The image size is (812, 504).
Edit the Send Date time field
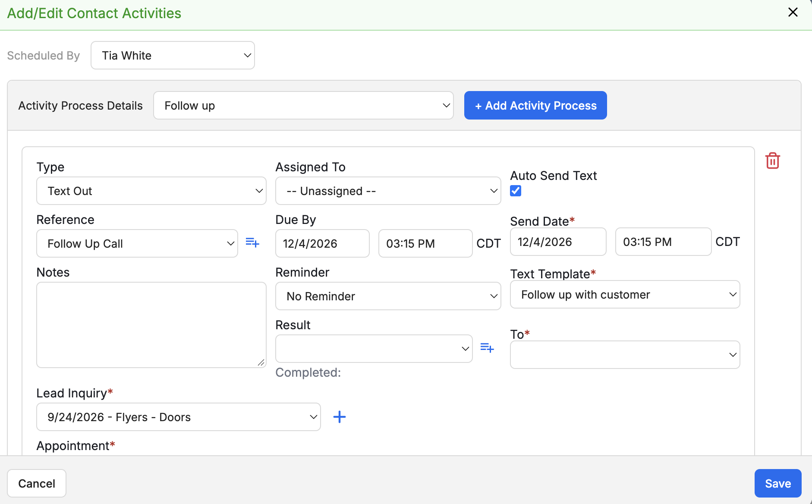663,242
